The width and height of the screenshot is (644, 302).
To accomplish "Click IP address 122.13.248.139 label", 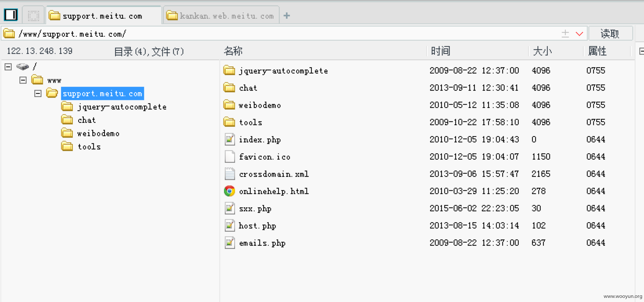I will [40, 51].
